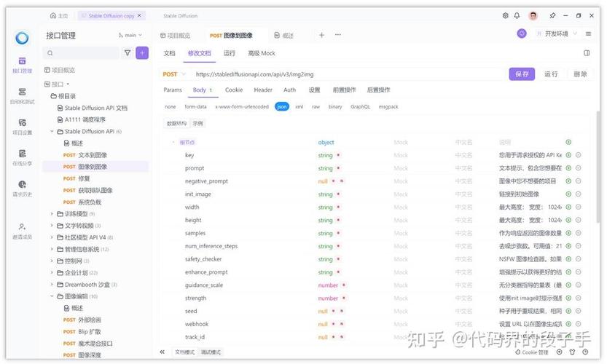Screen dimensions: 607x364
Task: Open the 接口管理 sidebar section
Action: pos(22,65)
